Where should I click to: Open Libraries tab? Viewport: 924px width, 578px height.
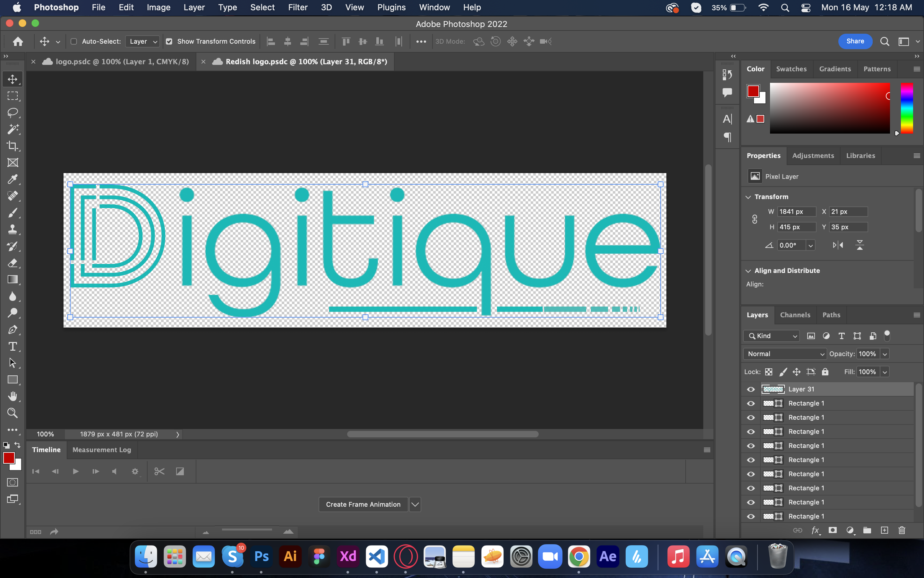pos(860,156)
